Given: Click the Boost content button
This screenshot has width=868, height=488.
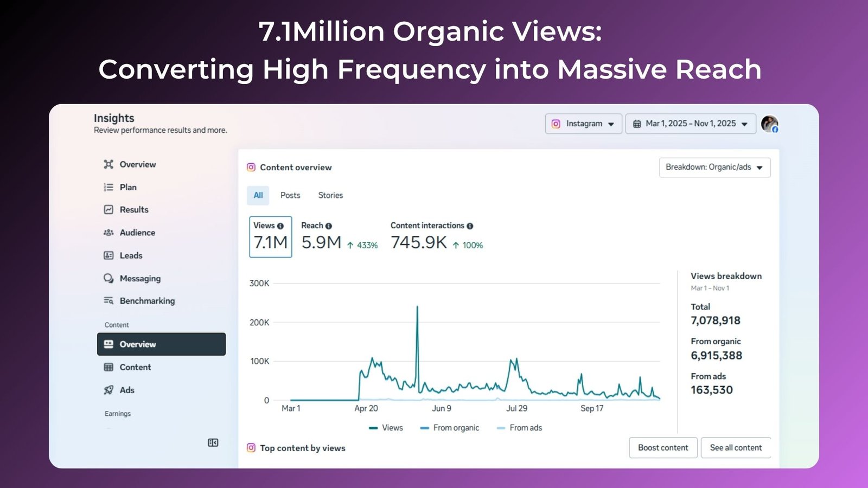Looking at the screenshot, I should click(x=663, y=448).
